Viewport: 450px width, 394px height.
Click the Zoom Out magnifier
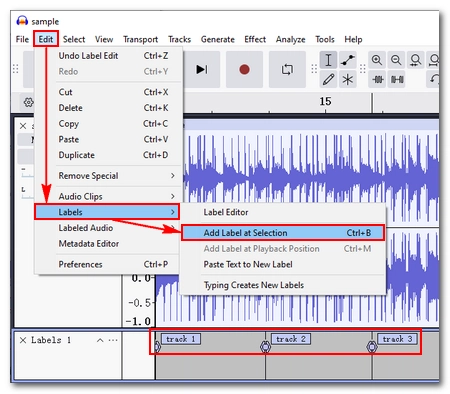(x=396, y=60)
